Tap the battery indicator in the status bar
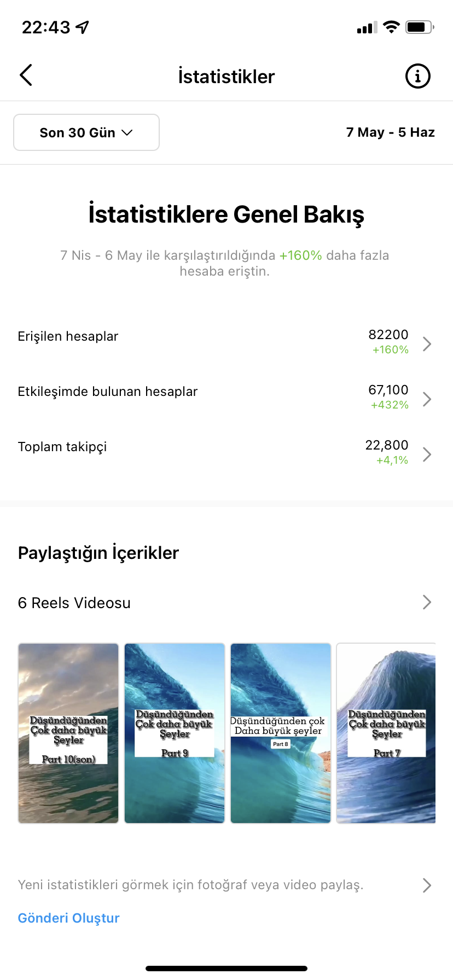The image size is (453, 980). [420, 27]
